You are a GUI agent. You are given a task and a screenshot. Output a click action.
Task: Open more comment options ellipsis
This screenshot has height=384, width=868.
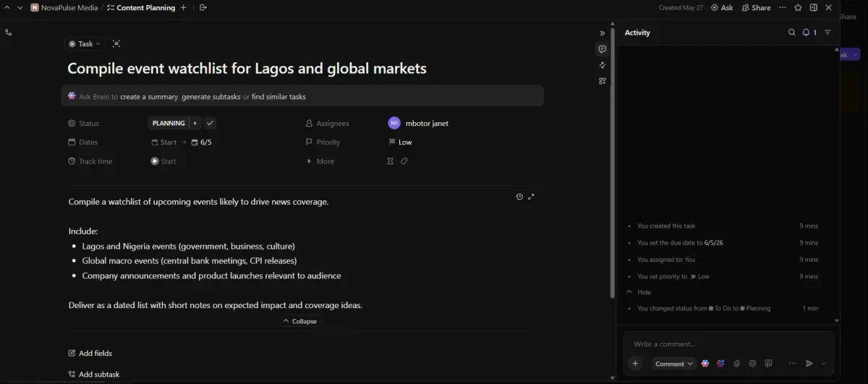pos(793,364)
